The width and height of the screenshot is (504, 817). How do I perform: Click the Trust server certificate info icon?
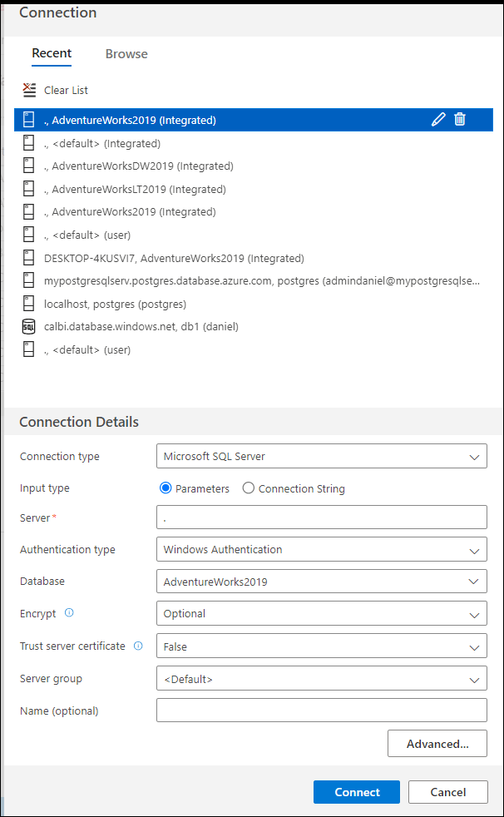(x=138, y=646)
